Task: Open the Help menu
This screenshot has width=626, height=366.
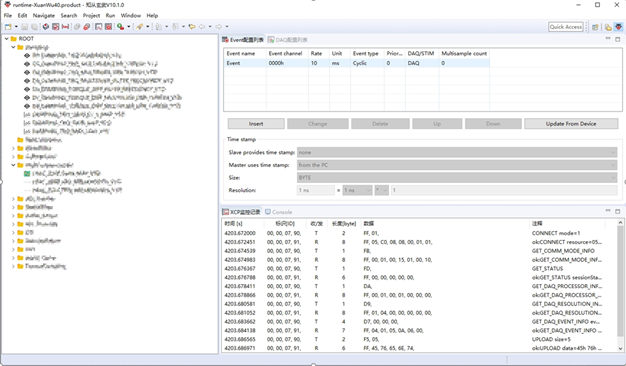Action: click(152, 15)
